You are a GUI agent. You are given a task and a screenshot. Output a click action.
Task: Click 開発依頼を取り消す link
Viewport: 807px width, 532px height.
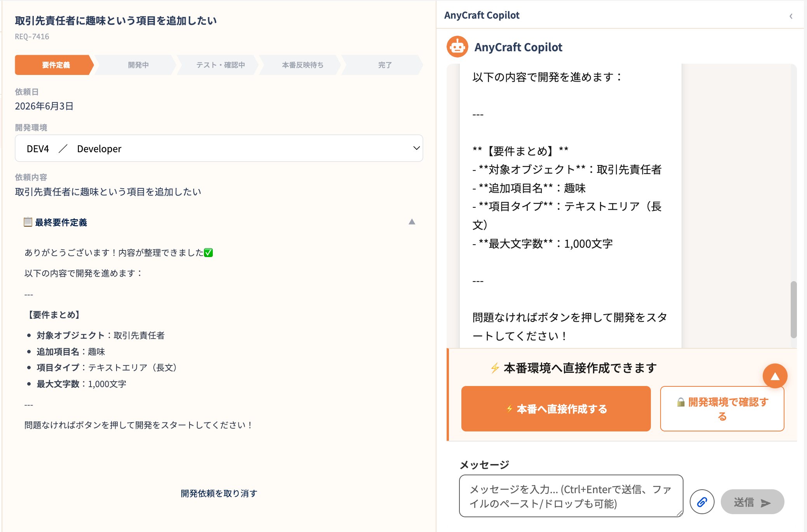pyautogui.click(x=219, y=493)
